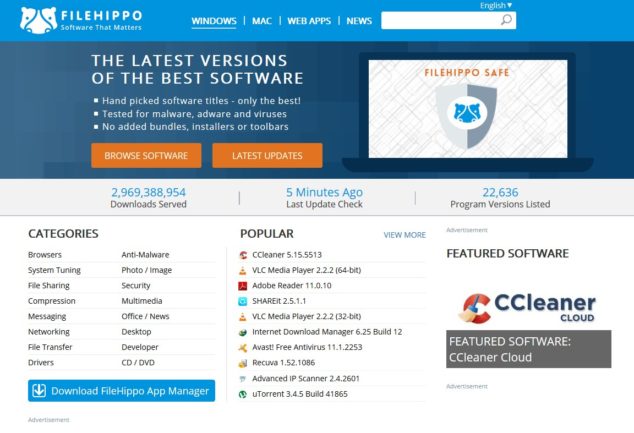Click Download FileHippo App Manager button
This screenshot has height=433, width=634.
point(121,391)
